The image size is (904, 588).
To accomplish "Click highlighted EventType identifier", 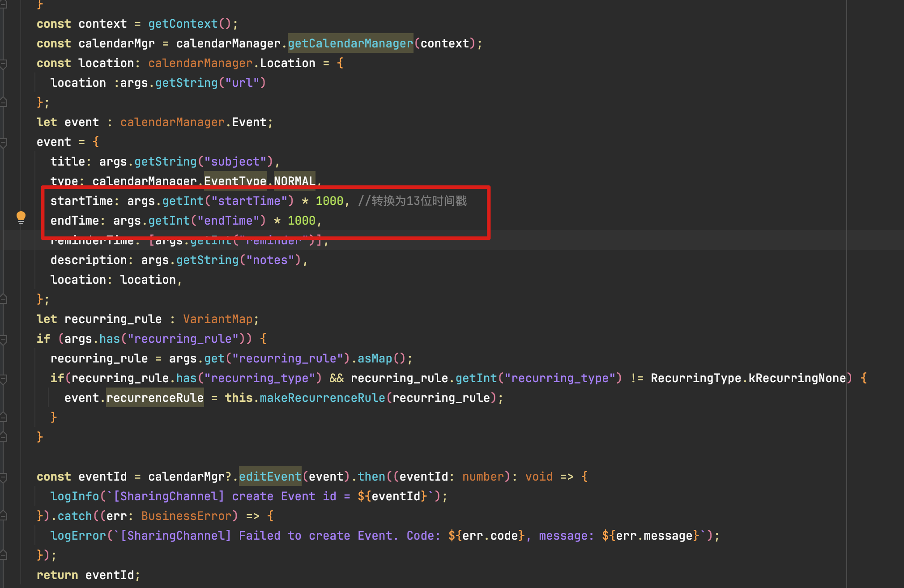I will point(235,181).
